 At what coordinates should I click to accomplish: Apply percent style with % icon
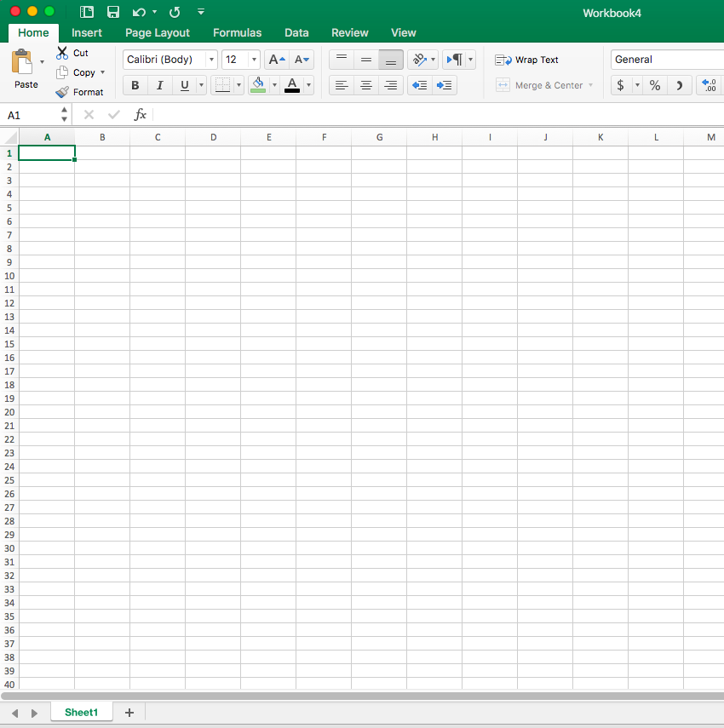coord(655,85)
